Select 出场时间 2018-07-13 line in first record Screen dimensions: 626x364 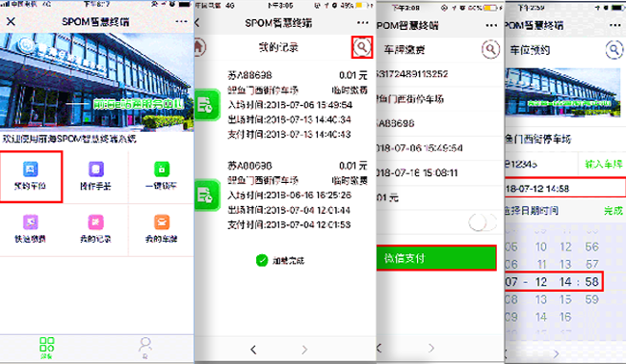pyautogui.click(x=289, y=119)
